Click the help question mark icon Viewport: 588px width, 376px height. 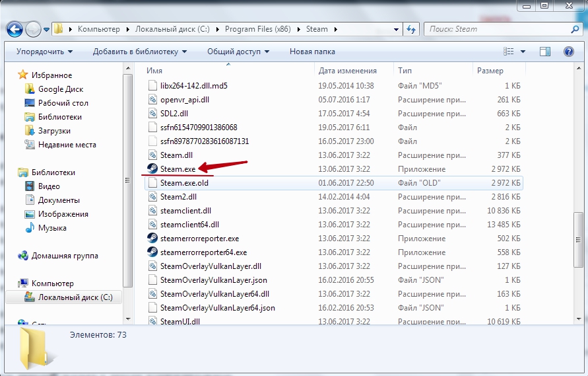point(568,52)
